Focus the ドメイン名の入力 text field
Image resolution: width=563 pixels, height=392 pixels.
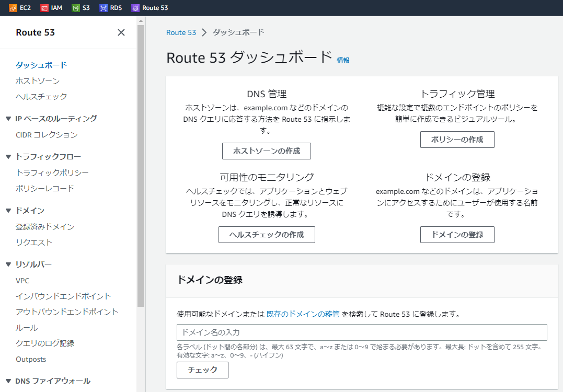point(362,332)
